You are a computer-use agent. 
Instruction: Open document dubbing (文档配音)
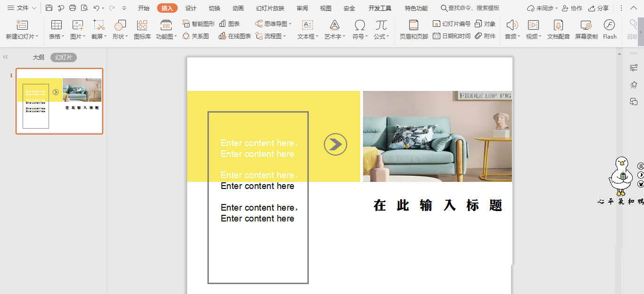coord(559,29)
